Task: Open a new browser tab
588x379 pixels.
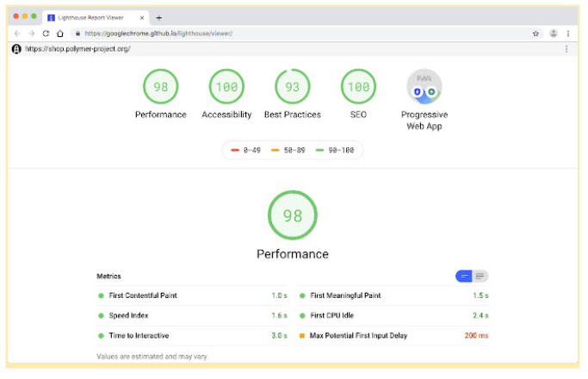Action: click(x=159, y=17)
